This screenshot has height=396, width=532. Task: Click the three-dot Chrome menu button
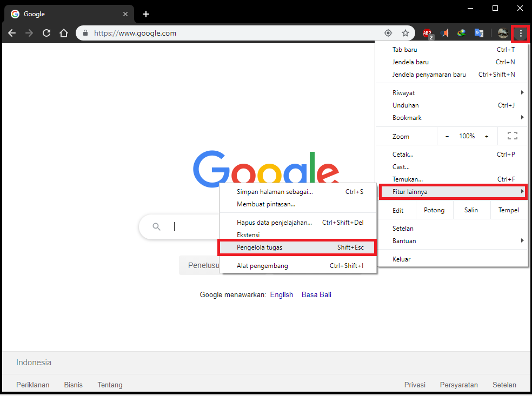tap(521, 33)
